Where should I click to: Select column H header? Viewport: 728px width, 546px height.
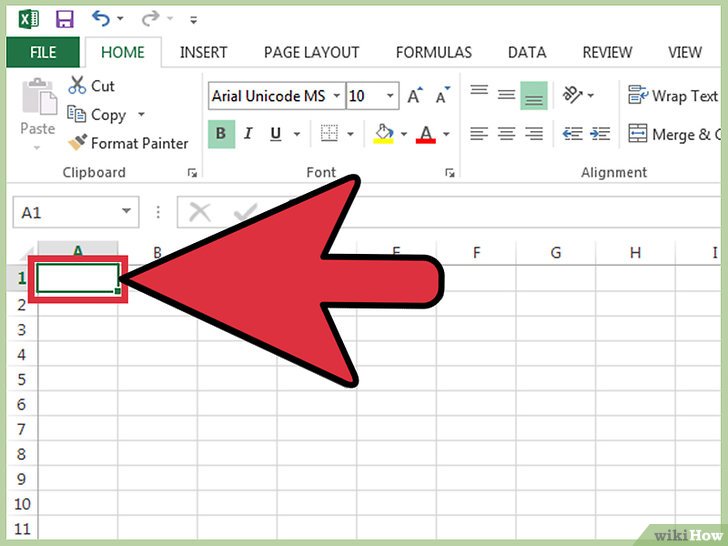pos(635,253)
